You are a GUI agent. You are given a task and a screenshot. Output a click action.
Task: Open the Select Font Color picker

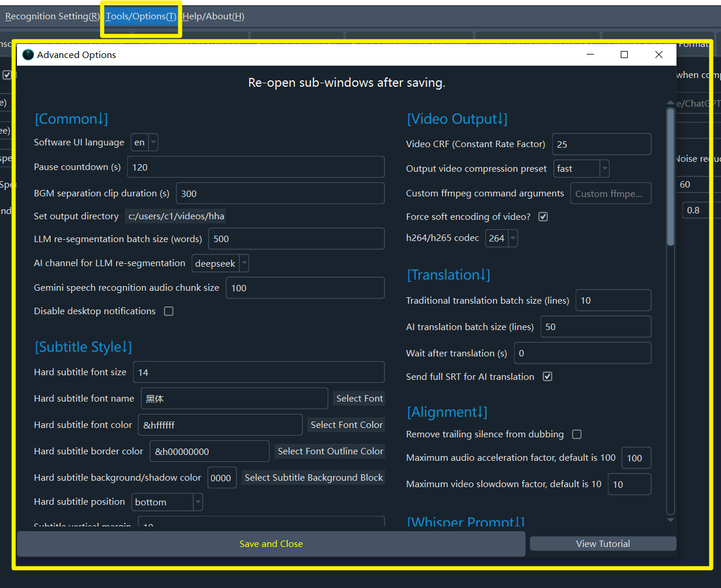click(346, 425)
